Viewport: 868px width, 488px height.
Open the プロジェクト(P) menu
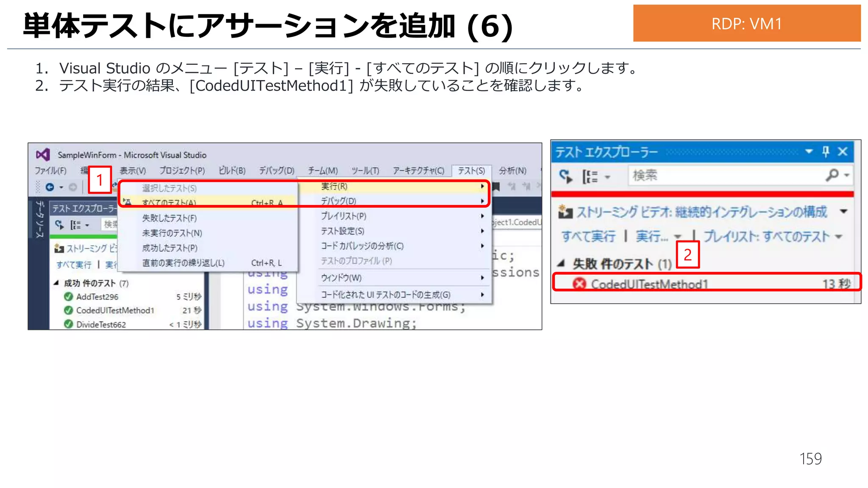(182, 170)
